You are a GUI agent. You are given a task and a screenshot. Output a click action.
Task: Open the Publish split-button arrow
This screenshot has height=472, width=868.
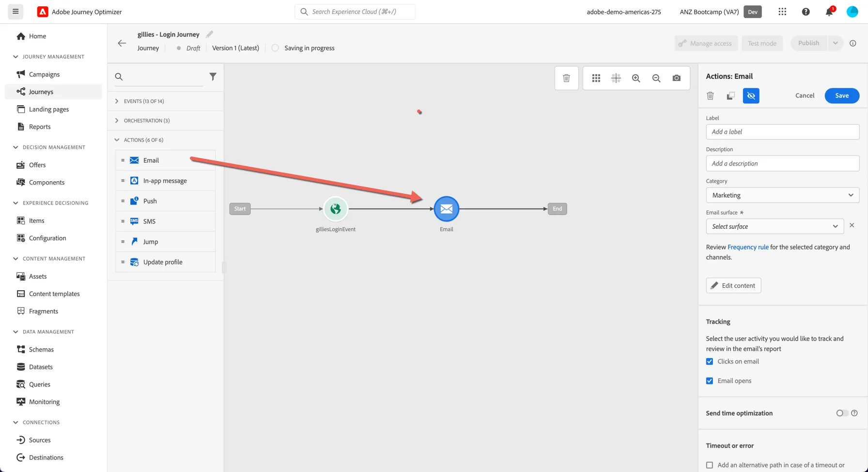click(836, 43)
